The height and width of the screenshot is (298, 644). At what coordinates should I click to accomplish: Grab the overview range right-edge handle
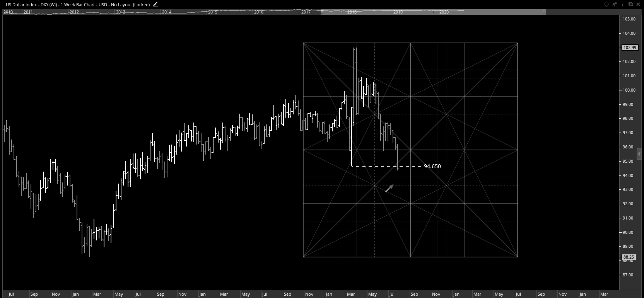544,12
